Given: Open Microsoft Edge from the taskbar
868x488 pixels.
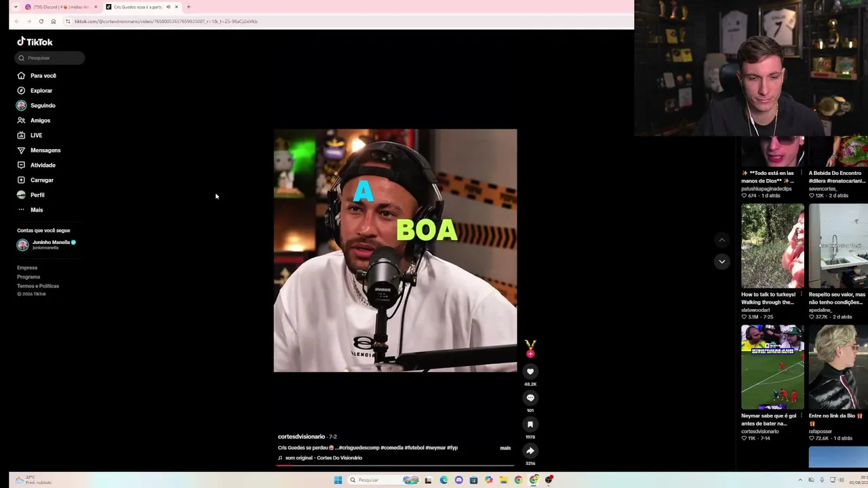Looking at the screenshot, I should pos(443,480).
